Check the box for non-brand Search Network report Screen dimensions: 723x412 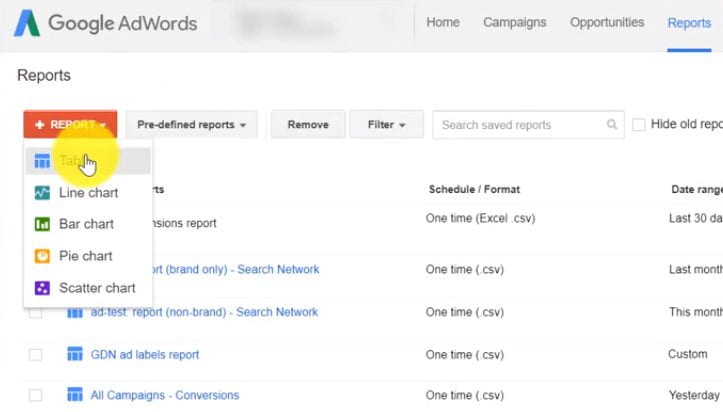(36, 314)
